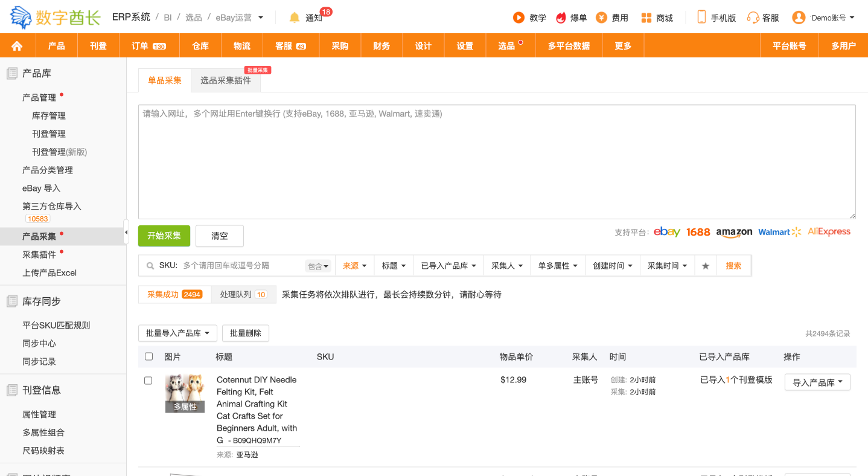
Task: Click the 清空 button
Action: click(x=220, y=236)
